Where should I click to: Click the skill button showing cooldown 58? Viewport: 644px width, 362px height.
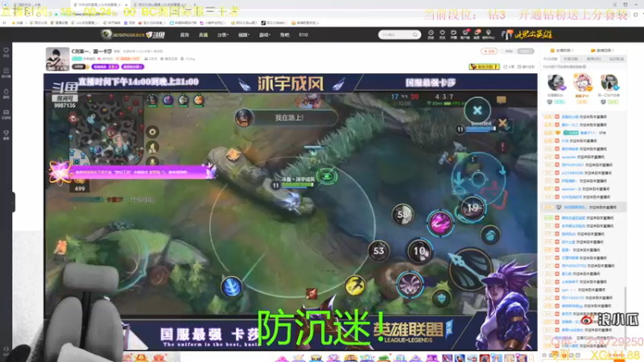402,214
